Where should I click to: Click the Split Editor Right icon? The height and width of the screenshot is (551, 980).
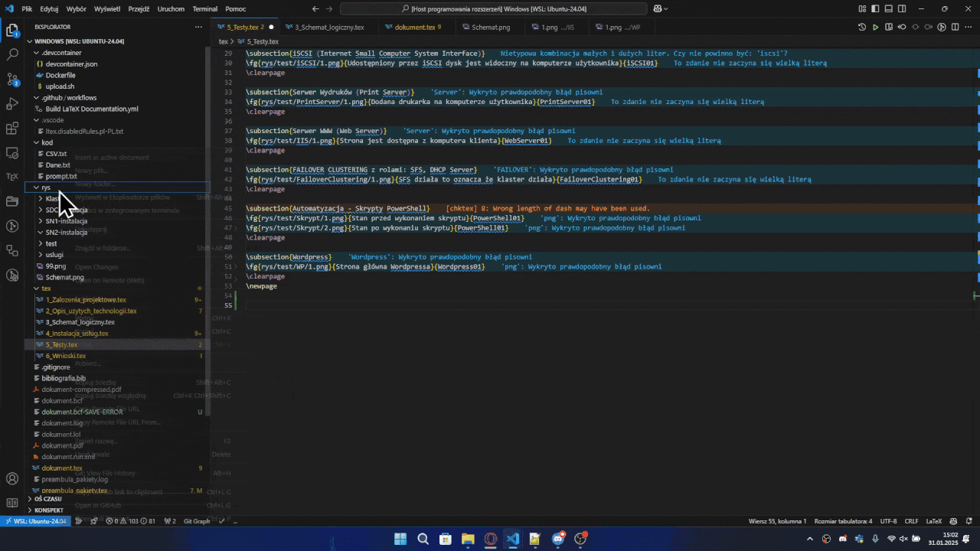[x=955, y=27]
